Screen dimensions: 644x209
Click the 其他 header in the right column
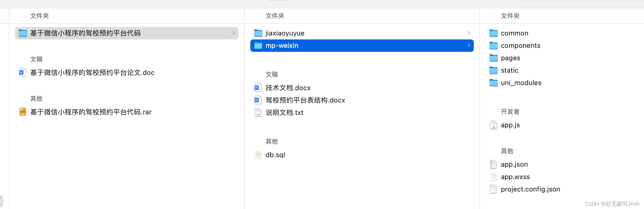pyautogui.click(x=507, y=151)
